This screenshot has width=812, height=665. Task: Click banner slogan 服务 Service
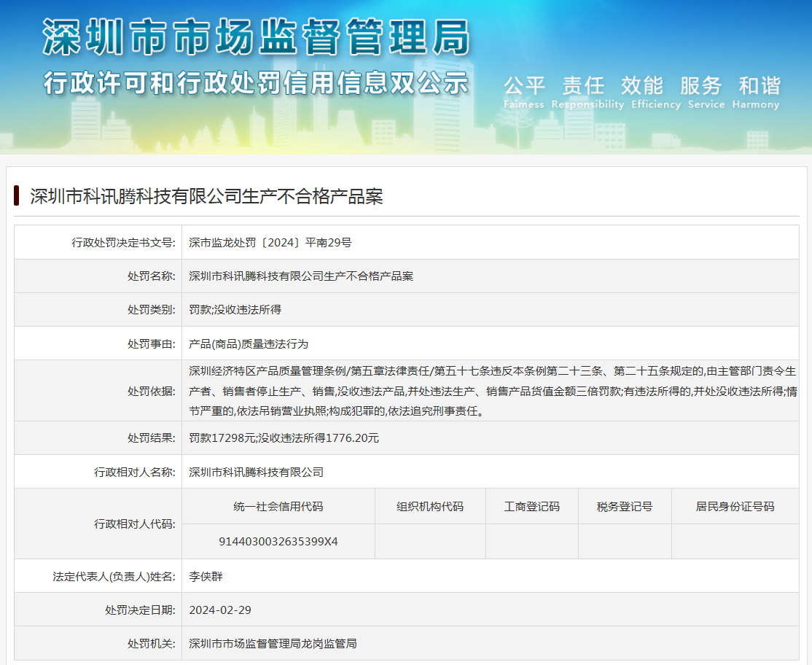[x=706, y=93]
